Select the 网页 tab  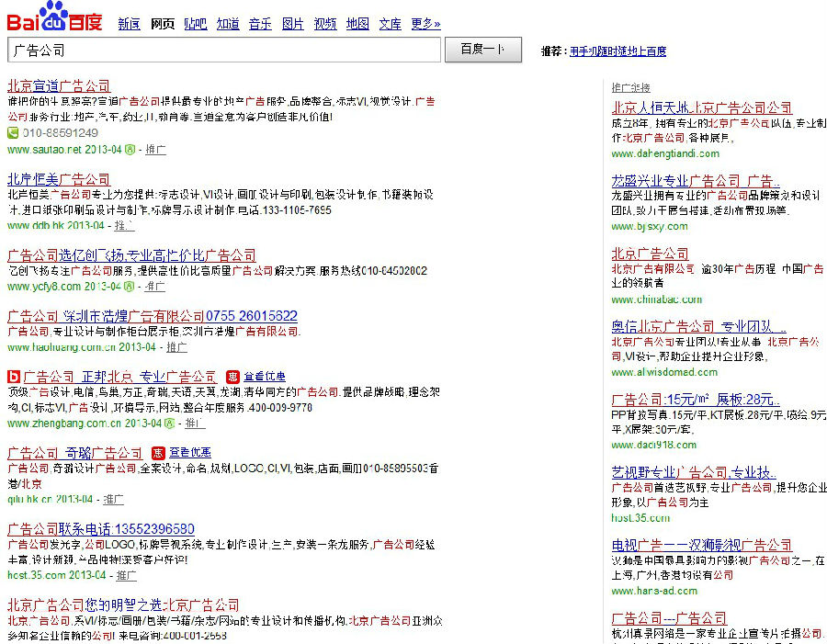coord(163,24)
